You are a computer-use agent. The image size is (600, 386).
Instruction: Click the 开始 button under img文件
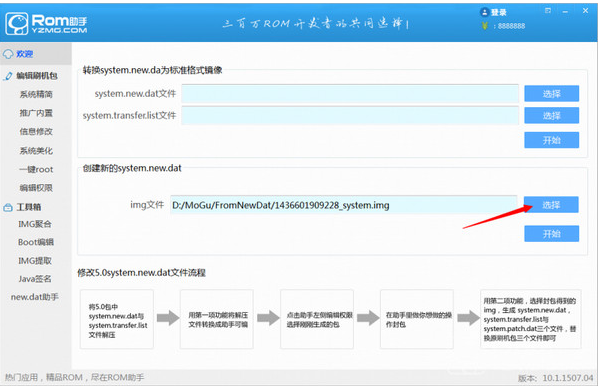click(551, 234)
